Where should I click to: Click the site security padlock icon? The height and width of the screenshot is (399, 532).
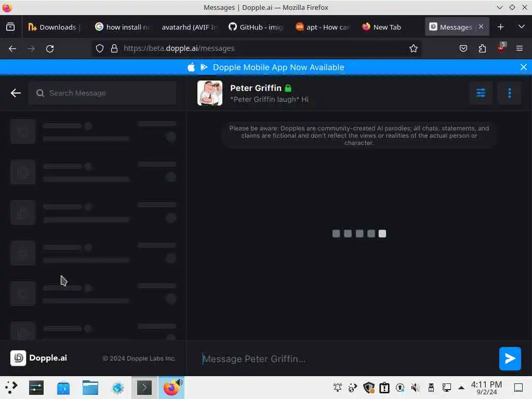(114, 48)
